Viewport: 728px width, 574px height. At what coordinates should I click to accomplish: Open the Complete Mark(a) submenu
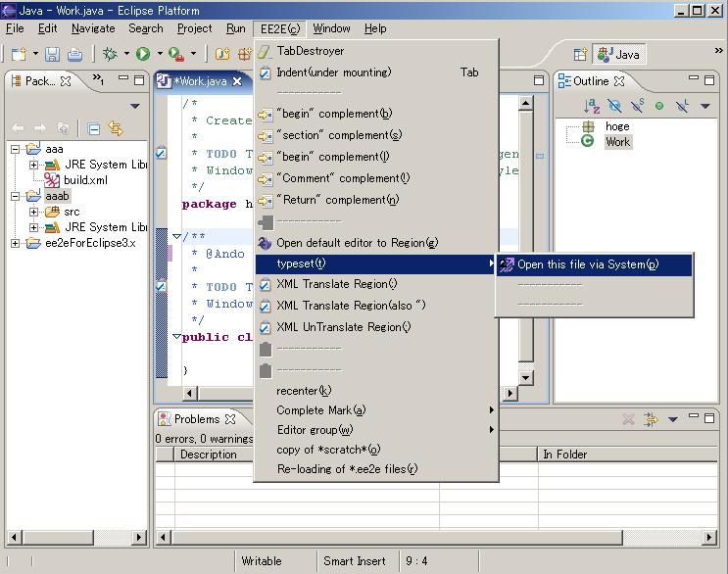point(376,410)
